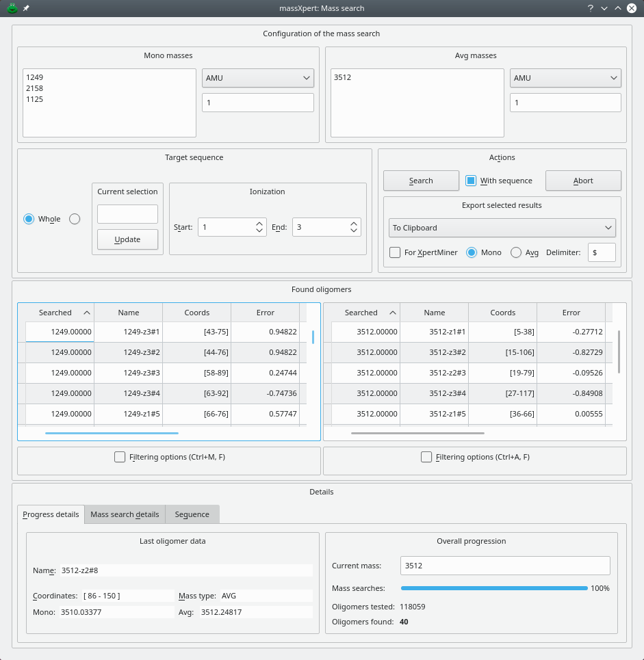Click the pin window icon
This screenshot has width=644, height=660.
(x=26, y=8)
